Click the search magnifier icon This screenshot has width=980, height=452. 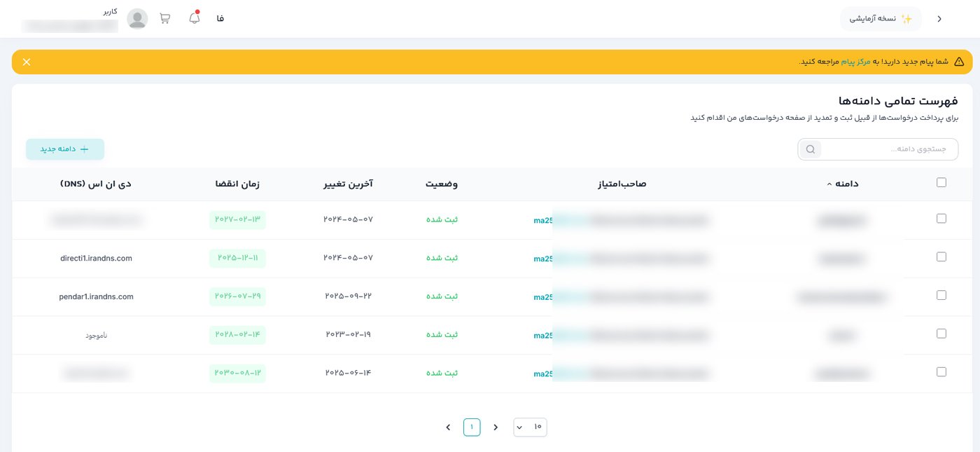[x=810, y=149]
